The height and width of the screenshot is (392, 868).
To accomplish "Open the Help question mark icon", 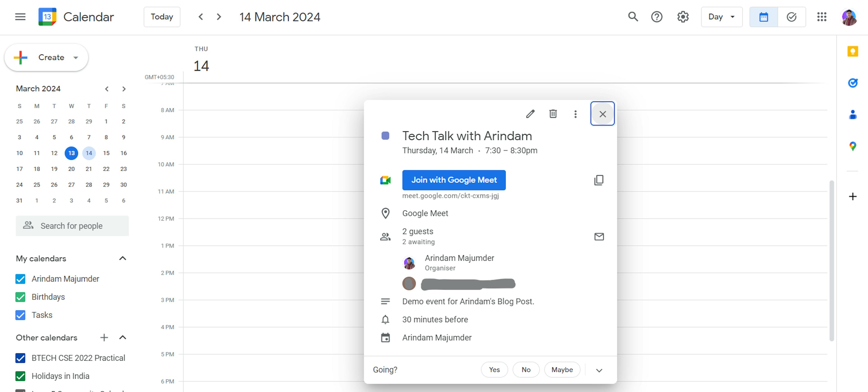I will pyautogui.click(x=657, y=17).
